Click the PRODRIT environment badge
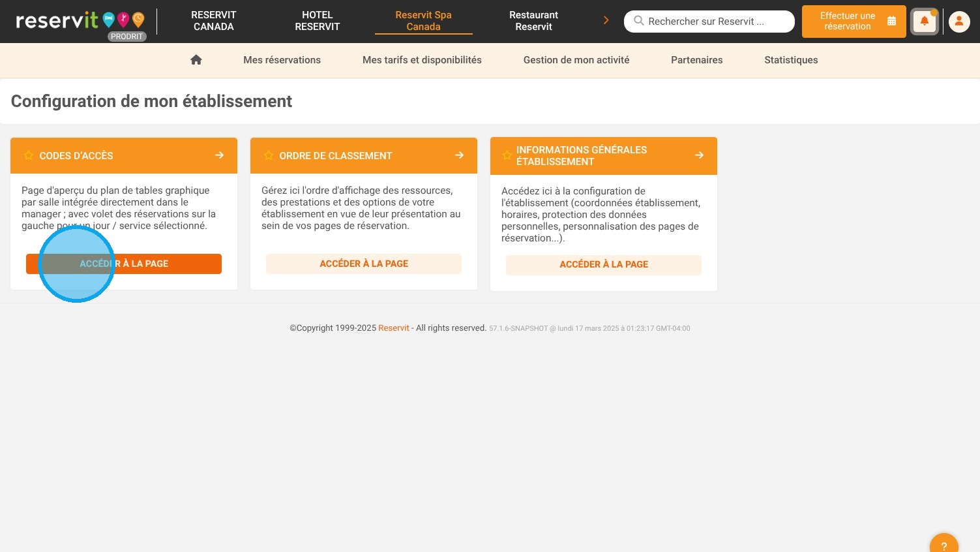This screenshot has width=980, height=552. pyautogui.click(x=126, y=37)
